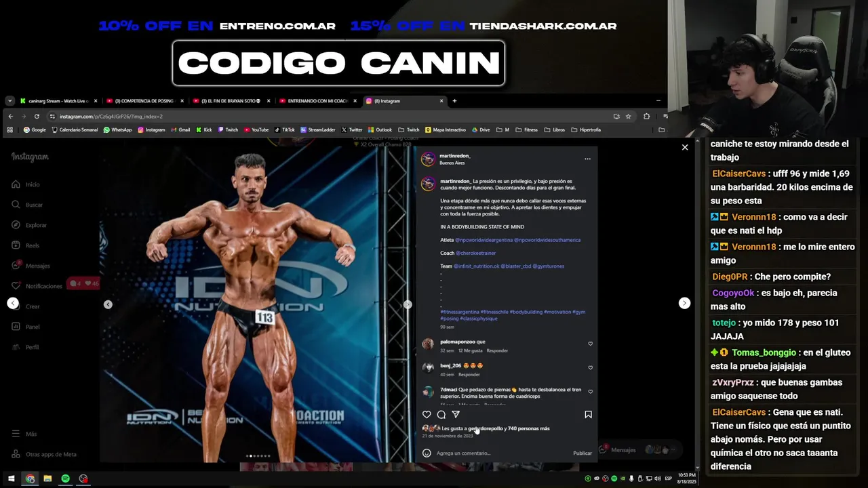Screen dimensions: 868x488
Task: Open Notificaciones in Instagram sidebar
Action: point(37,286)
